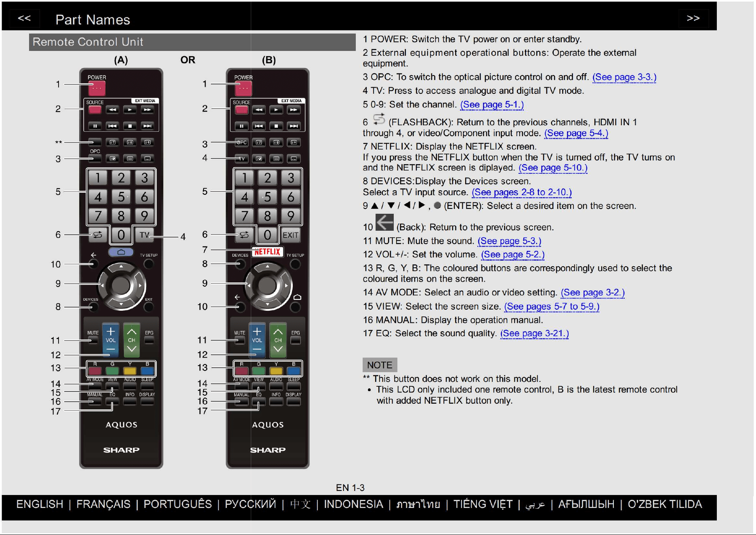Click green G colour button on remote B
This screenshot has height=535, width=756.
(259, 371)
